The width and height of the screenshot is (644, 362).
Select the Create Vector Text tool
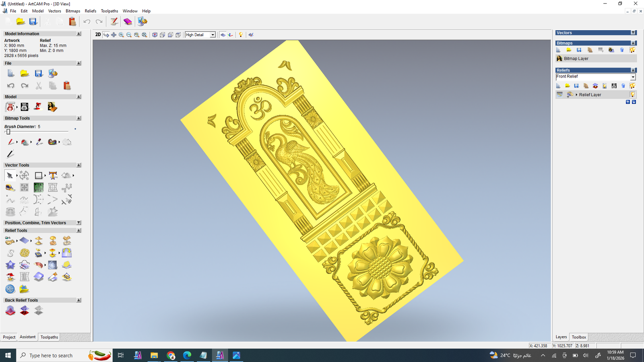pos(53,175)
